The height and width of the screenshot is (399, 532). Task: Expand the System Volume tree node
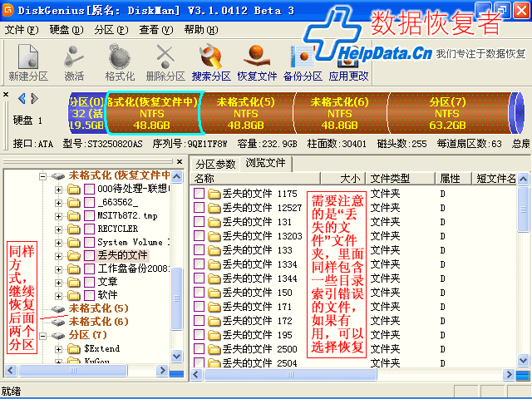pos(58,243)
